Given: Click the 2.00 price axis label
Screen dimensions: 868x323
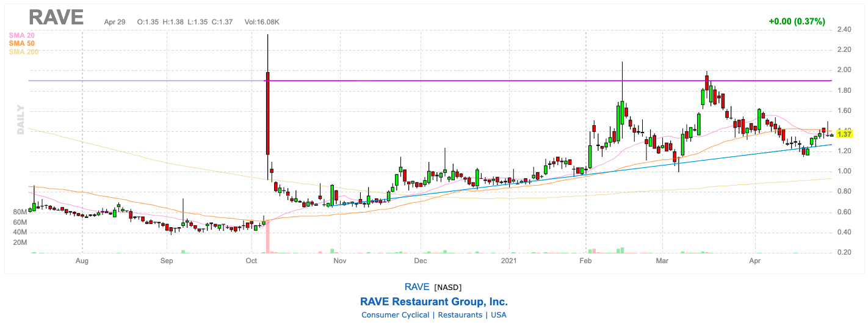Looking at the screenshot, I should click(x=845, y=70).
